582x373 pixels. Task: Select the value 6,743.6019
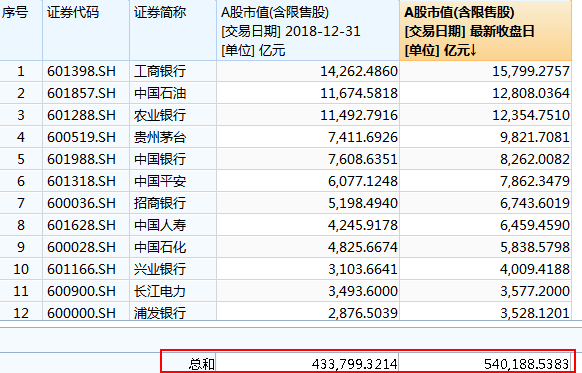tap(534, 203)
